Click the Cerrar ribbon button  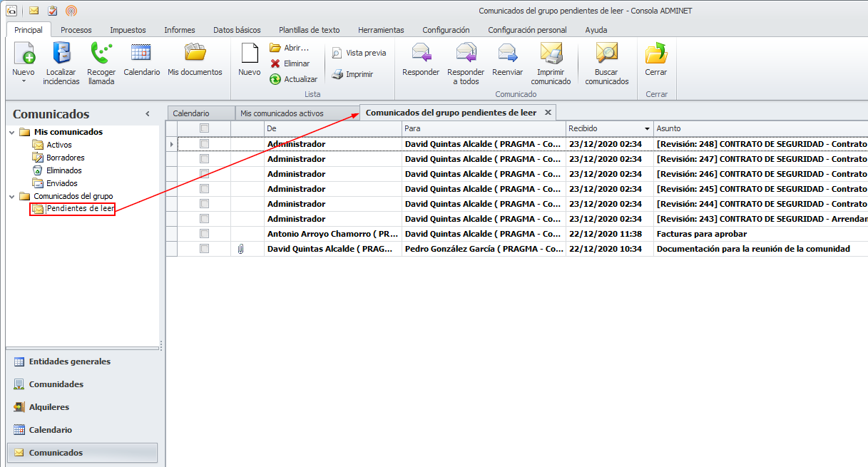(x=655, y=59)
